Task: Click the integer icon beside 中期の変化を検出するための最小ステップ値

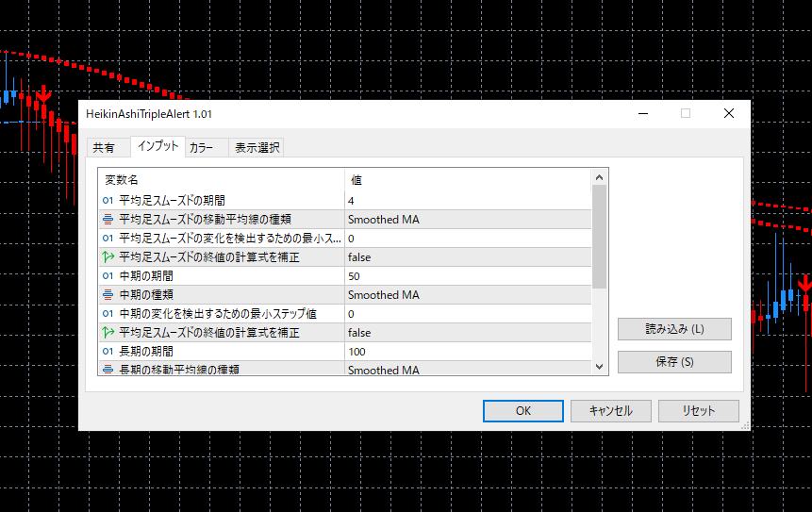Action: coord(108,314)
